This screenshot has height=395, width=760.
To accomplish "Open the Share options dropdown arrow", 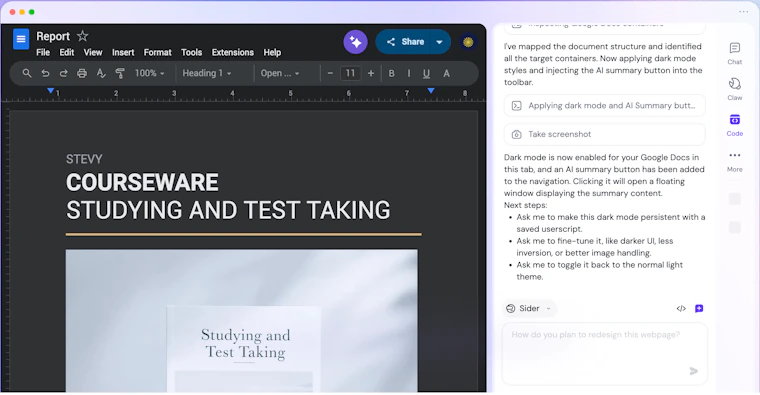I will pos(440,42).
